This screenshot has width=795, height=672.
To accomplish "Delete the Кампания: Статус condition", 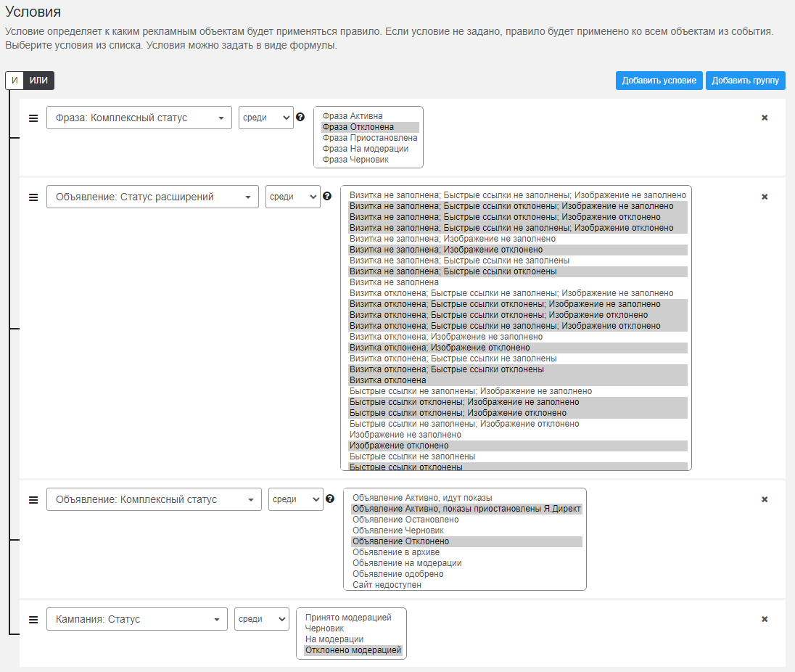I will (765, 620).
